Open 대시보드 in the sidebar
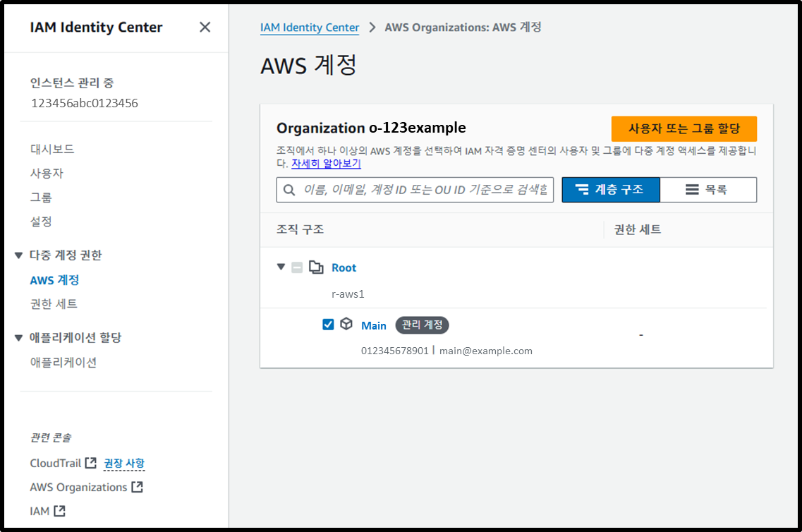Screen dimensions: 802x532 [x=52, y=149]
